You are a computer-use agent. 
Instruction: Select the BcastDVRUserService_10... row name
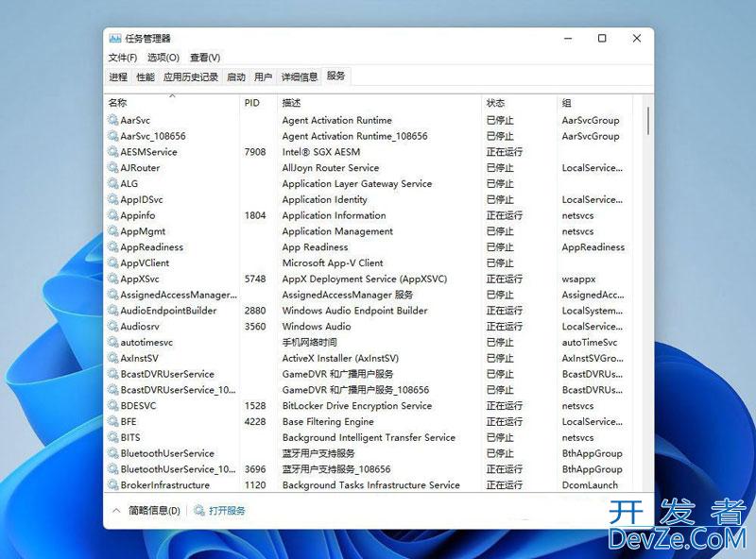(178, 390)
